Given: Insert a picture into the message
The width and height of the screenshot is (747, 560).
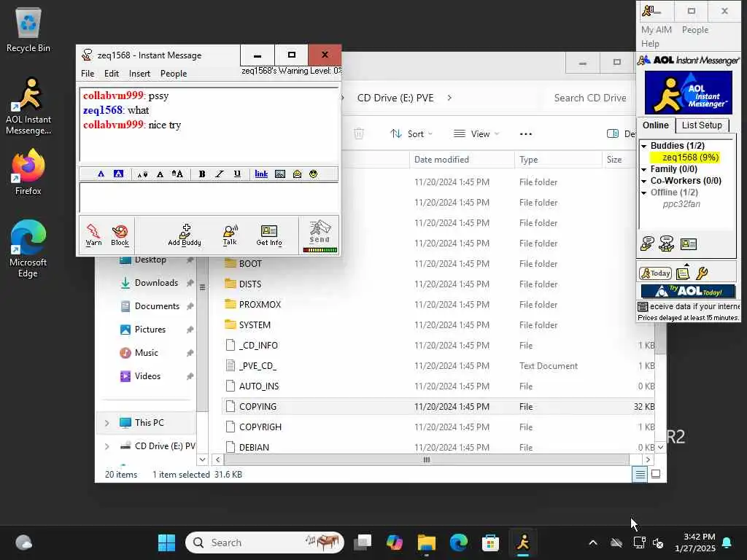Looking at the screenshot, I should pyautogui.click(x=280, y=174).
